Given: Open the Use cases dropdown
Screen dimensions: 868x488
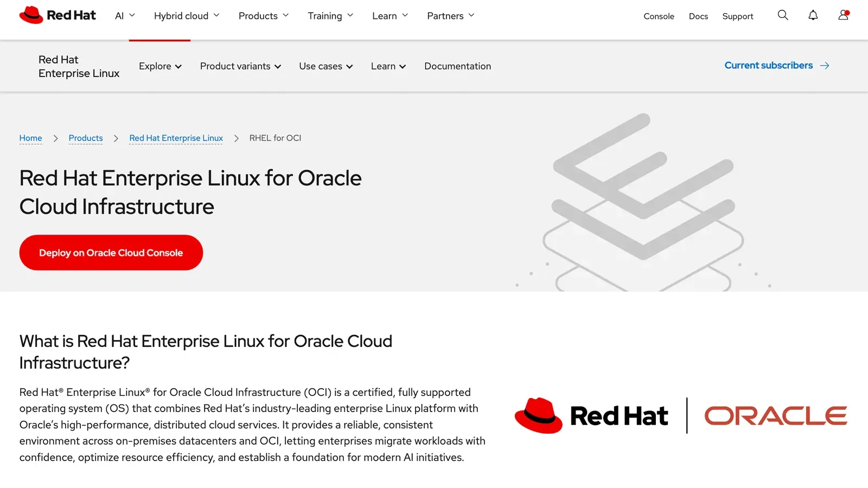Looking at the screenshot, I should point(326,66).
